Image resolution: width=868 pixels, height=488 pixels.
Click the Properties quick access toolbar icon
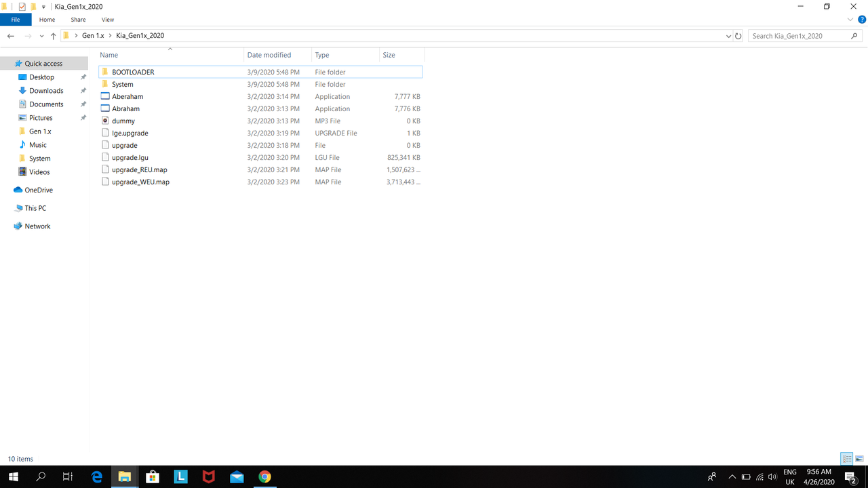pyautogui.click(x=22, y=6)
